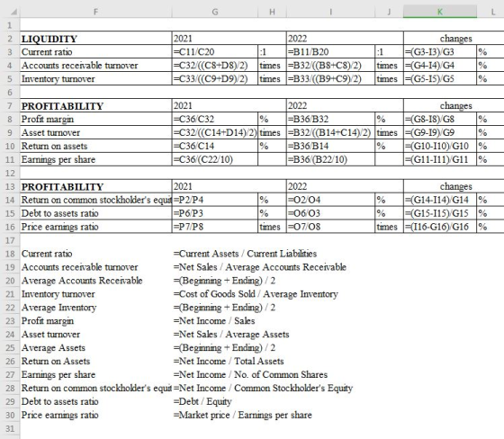Click '=Net Sales / Average Accounts Receivable' text
This screenshot has width=504, height=439.
click(260, 267)
